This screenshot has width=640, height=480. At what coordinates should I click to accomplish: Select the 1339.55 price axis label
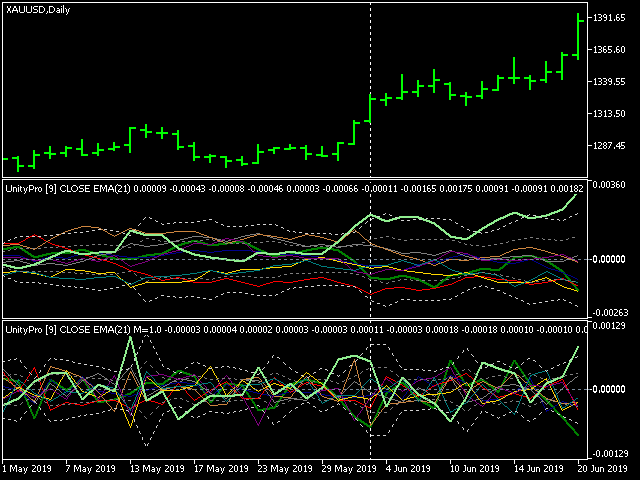pyautogui.click(x=608, y=82)
